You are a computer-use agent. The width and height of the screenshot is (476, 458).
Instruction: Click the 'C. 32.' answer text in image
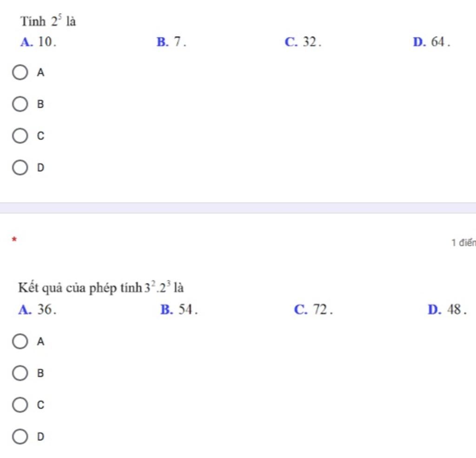pyautogui.click(x=303, y=42)
